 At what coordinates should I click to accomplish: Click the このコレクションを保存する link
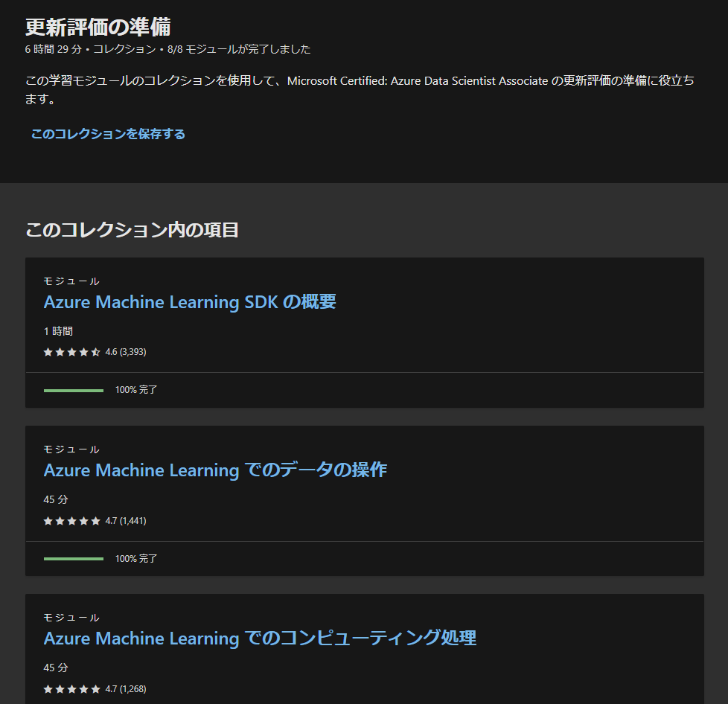pyautogui.click(x=108, y=134)
